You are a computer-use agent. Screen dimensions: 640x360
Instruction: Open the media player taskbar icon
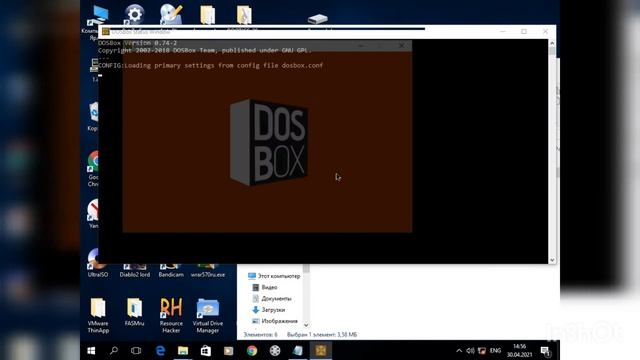click(x=229, y=351)
